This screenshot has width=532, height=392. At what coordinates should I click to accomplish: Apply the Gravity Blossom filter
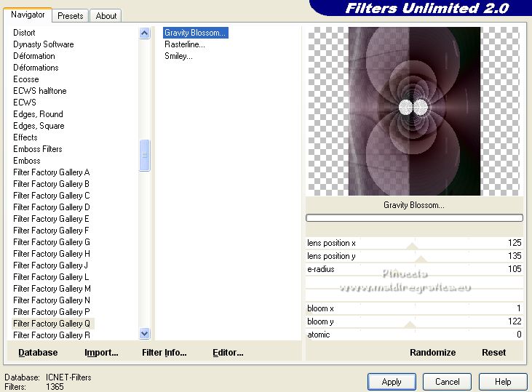(392, 382)
